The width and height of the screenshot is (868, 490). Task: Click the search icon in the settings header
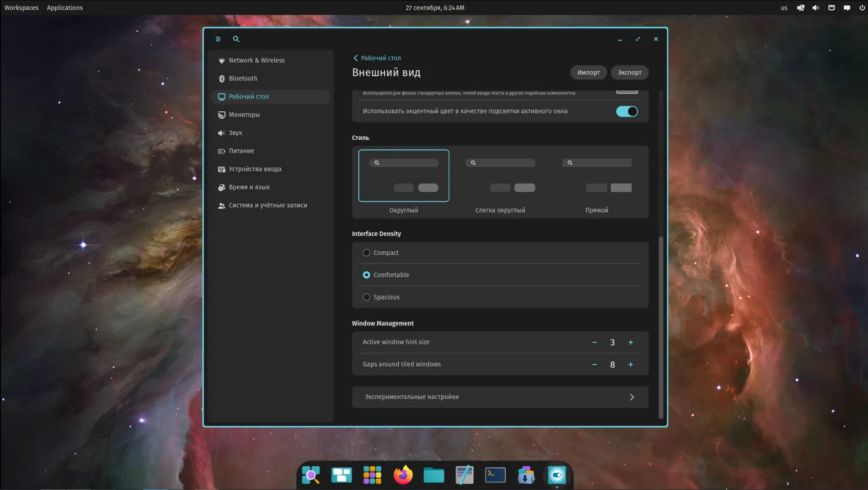pyautogui.click(x=236, y=39)
